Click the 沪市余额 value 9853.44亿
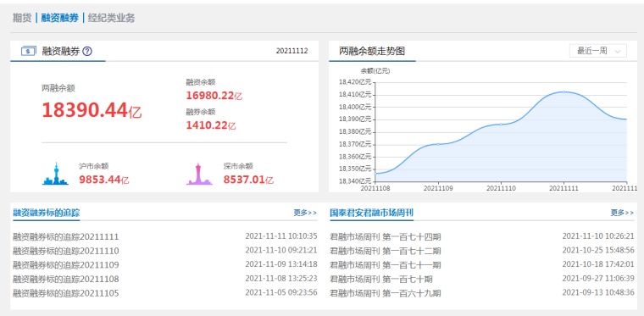This screenshot has height=316, width=644. pyautogui.click(x=104, y=180)
